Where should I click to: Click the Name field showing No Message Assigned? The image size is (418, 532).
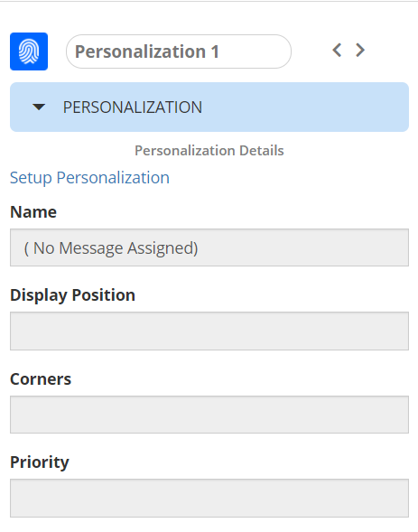point(209,247)
